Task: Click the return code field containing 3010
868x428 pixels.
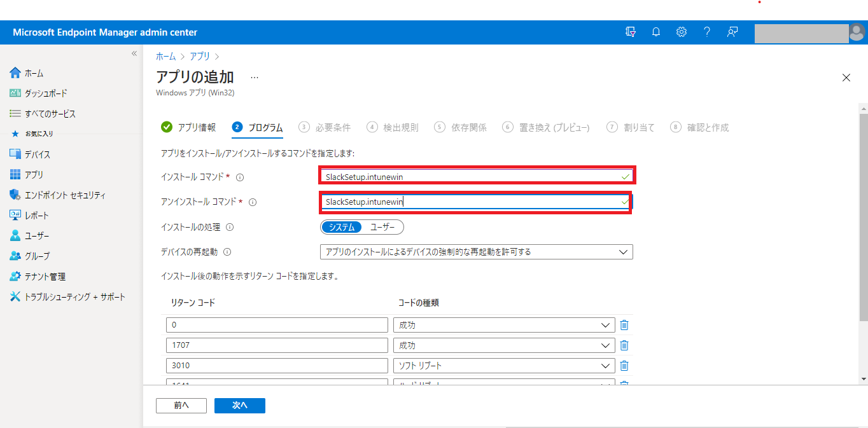Action: coord(277,366)
